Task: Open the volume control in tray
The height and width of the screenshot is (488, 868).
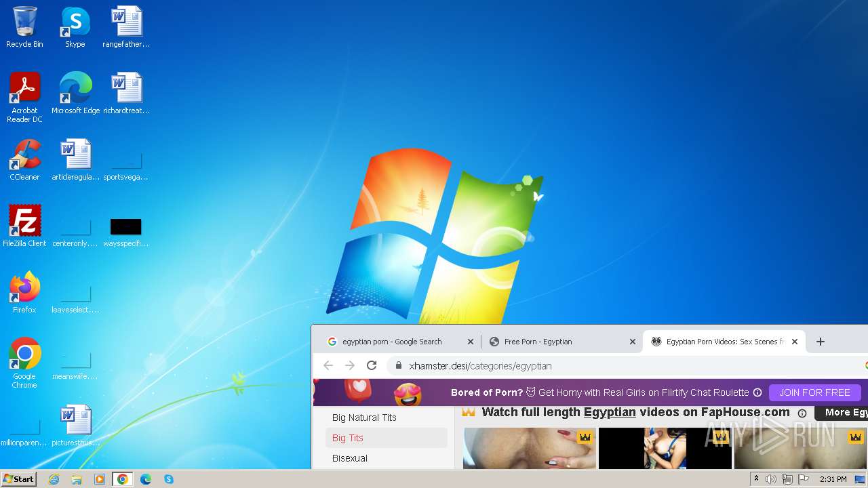Action: pos(771,479)
